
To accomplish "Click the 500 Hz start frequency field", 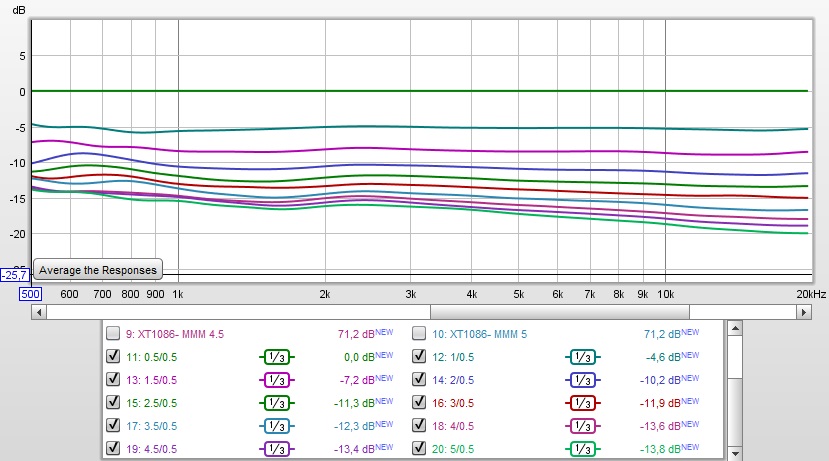I will click(x=30, y=294).
